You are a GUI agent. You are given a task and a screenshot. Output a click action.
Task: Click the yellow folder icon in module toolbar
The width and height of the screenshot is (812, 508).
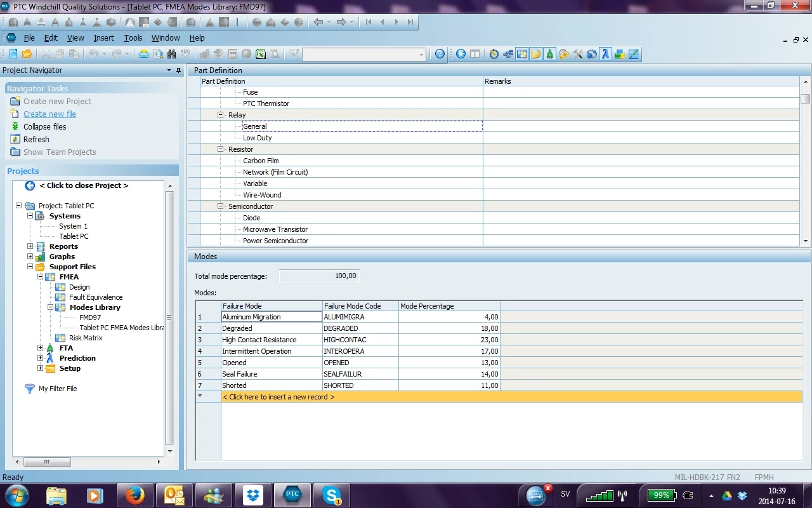[x=536, y=54]
